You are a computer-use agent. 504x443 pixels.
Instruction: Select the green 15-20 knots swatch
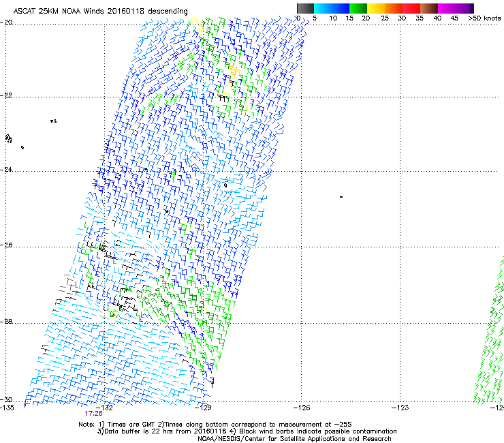click(x=358, y=8)
